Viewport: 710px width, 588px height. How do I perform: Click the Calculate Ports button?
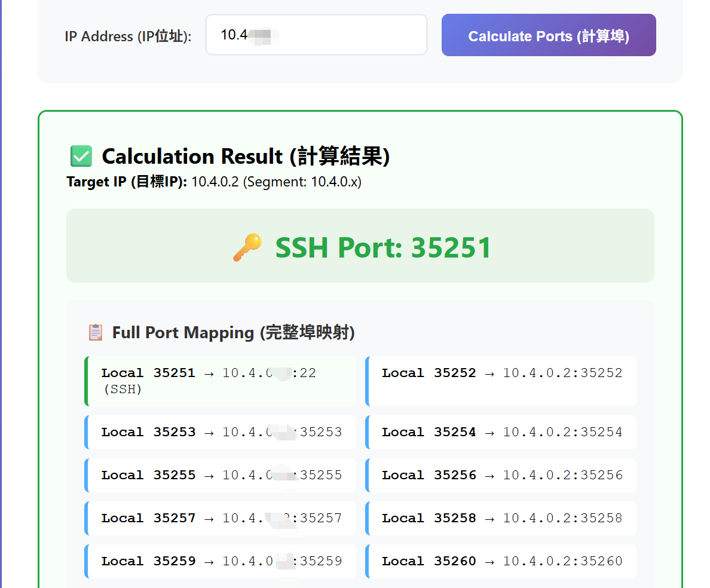tap(548, 36)
